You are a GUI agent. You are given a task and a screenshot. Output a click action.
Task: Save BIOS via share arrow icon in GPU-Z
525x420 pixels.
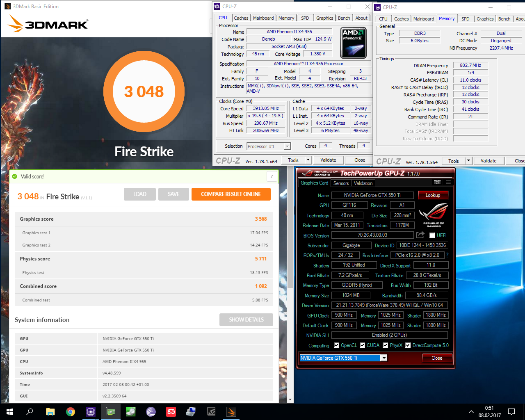pyautogui.click(x=420, y=235)
